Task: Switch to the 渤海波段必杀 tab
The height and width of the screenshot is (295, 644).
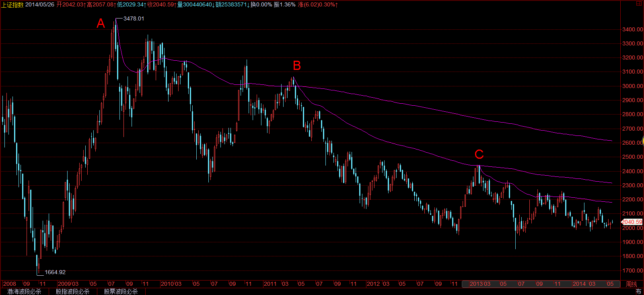Action: click(24, 291)
